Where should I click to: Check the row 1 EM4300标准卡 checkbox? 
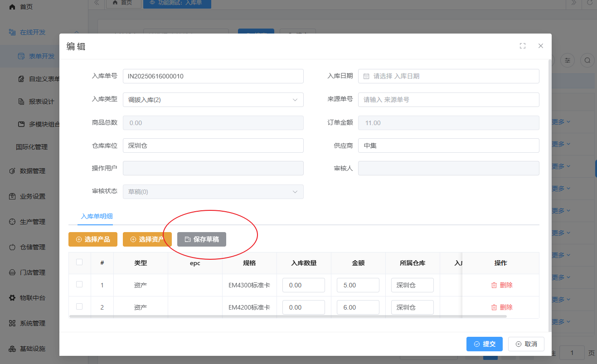pos(79,284)
